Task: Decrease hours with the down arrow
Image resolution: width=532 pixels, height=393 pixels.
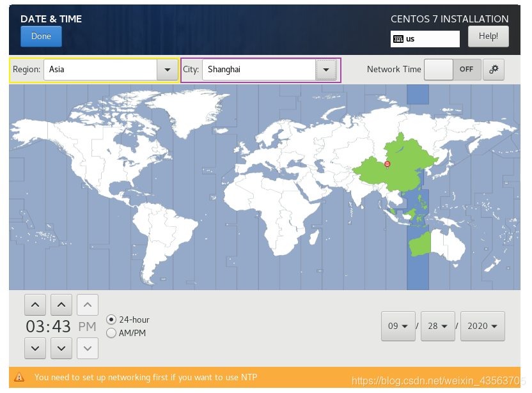Action: 35,348
